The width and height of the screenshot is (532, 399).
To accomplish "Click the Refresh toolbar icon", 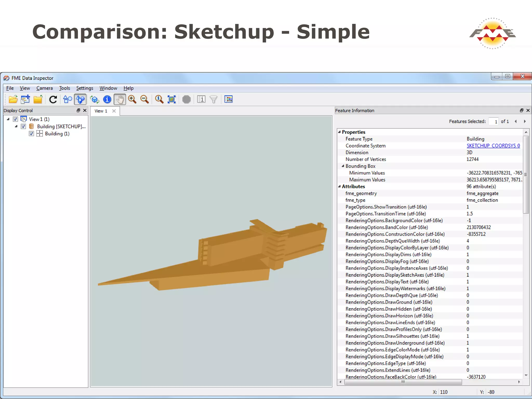I will tap(53, 99).
